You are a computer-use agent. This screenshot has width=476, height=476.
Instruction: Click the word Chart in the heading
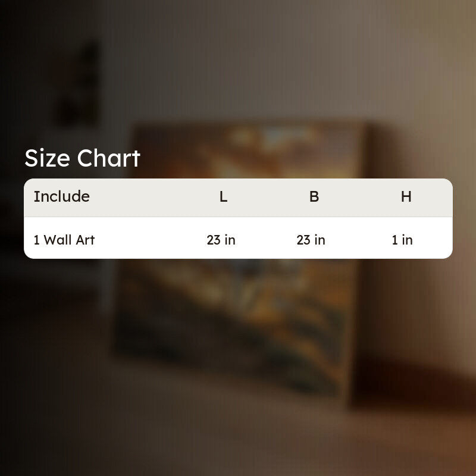click(x=108, y=158)
